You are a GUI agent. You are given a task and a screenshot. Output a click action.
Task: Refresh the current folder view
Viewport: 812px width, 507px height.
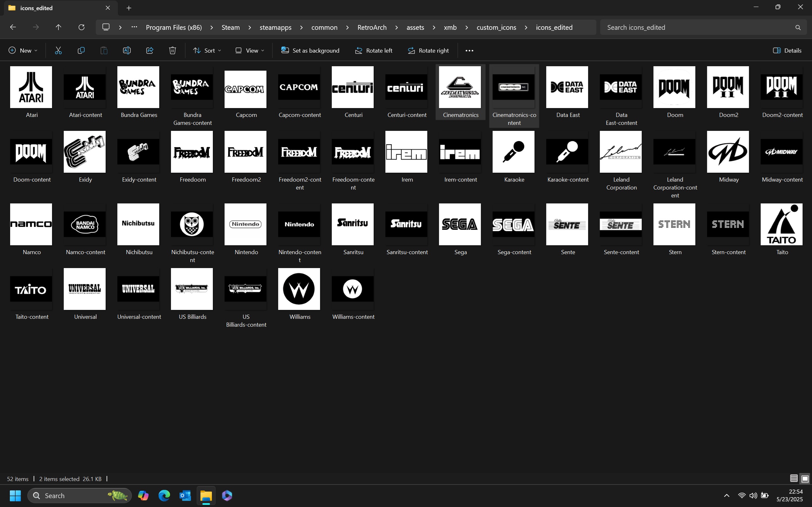click(x=81, y=27)
